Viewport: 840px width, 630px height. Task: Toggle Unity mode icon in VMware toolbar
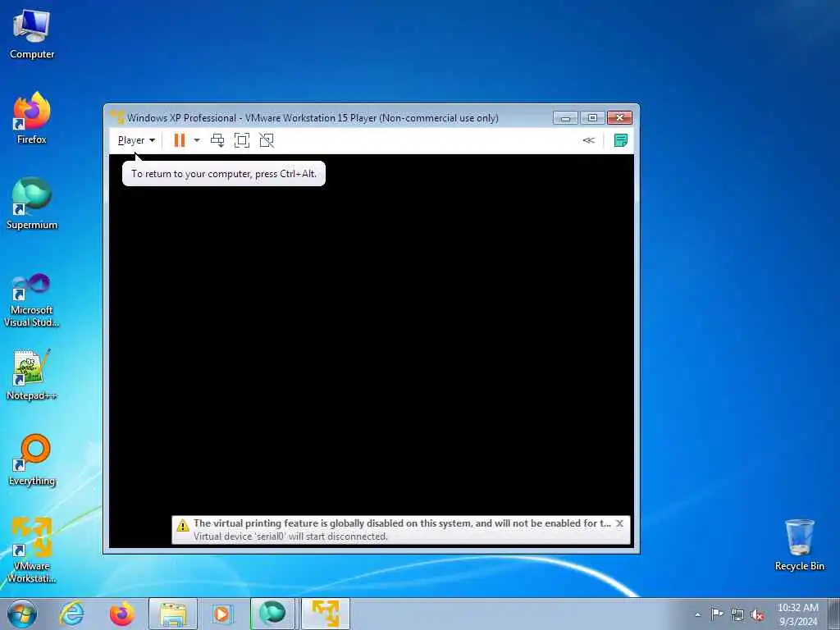(x=267, y=140)
